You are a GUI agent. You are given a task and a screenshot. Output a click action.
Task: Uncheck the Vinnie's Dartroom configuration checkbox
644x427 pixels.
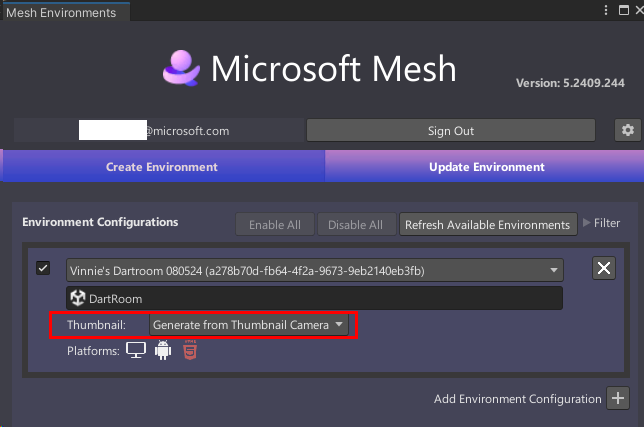43,268
